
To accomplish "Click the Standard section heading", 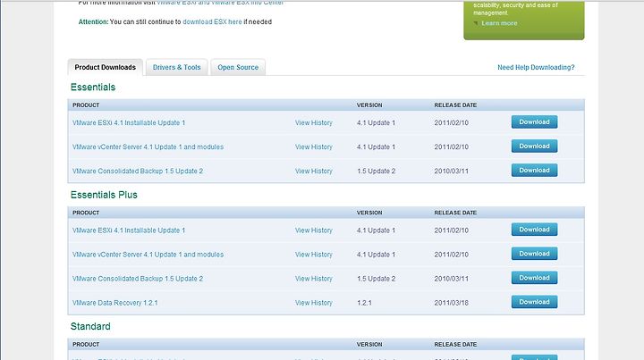I will click(90, 327).
